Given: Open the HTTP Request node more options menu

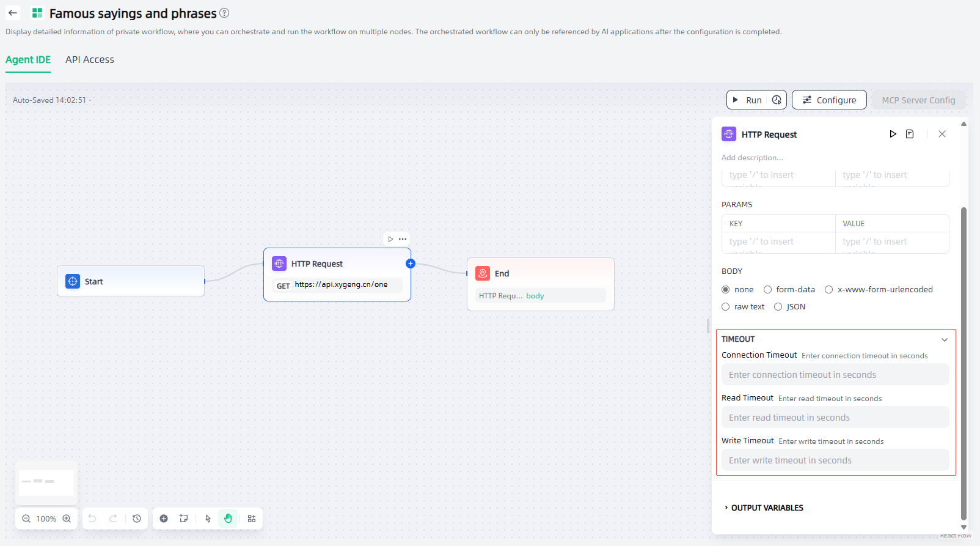Looking at the screenshot, I should (403, 239).
